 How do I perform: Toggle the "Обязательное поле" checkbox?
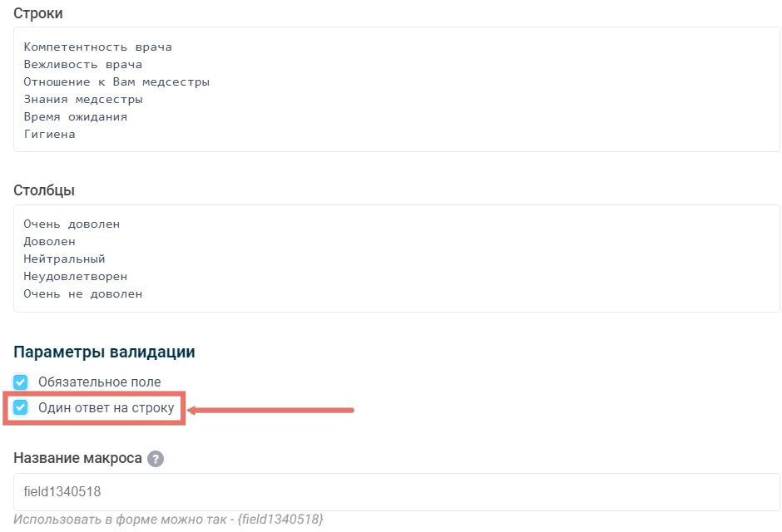click(x=21, y=382)
